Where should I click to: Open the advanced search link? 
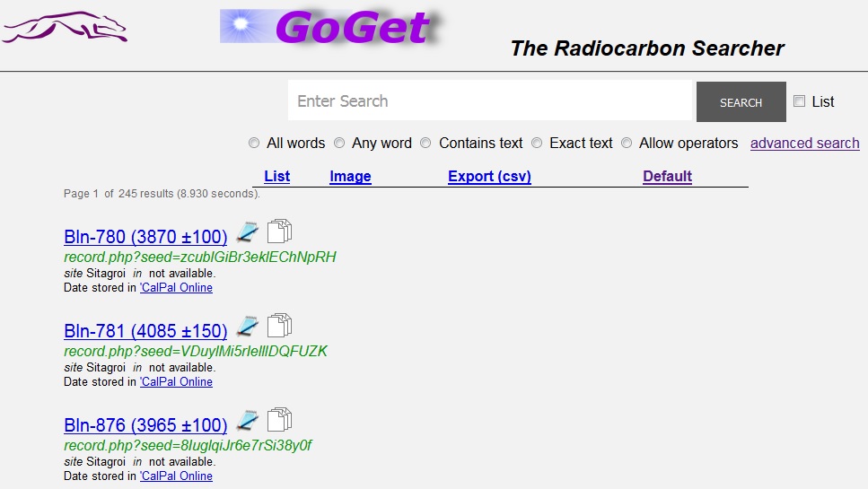805,144
